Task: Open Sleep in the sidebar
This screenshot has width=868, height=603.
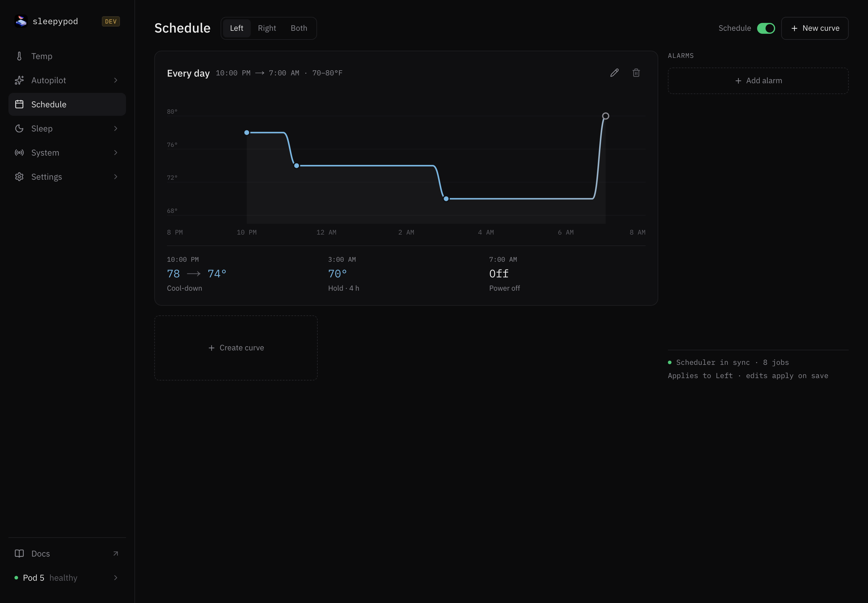Action: tap(67, 128)
